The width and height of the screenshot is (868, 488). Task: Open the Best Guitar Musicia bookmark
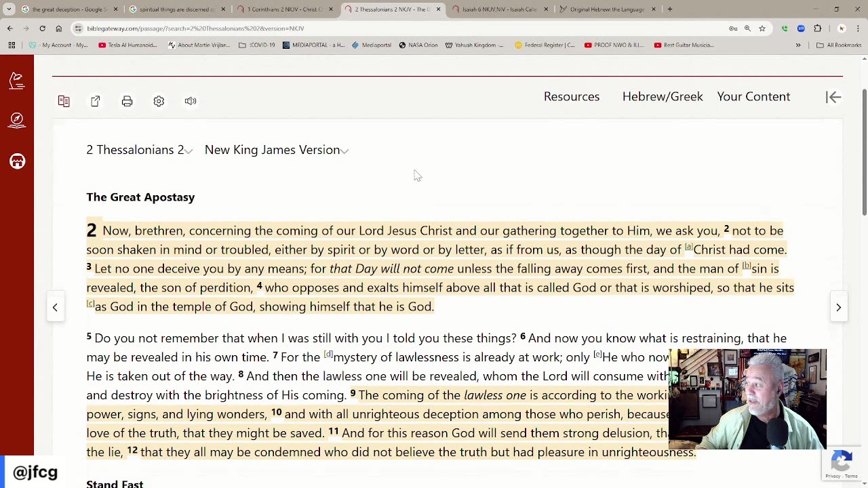click(x=684, y=45)
